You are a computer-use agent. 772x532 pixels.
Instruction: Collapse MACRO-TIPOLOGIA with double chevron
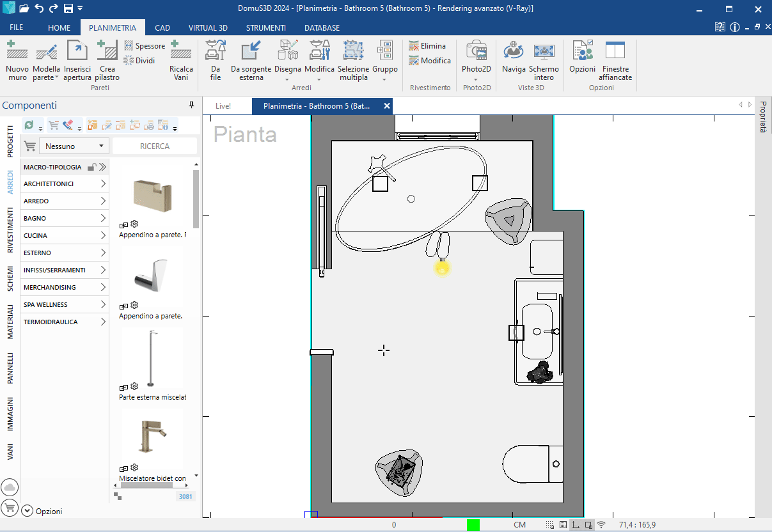point(102,167)
